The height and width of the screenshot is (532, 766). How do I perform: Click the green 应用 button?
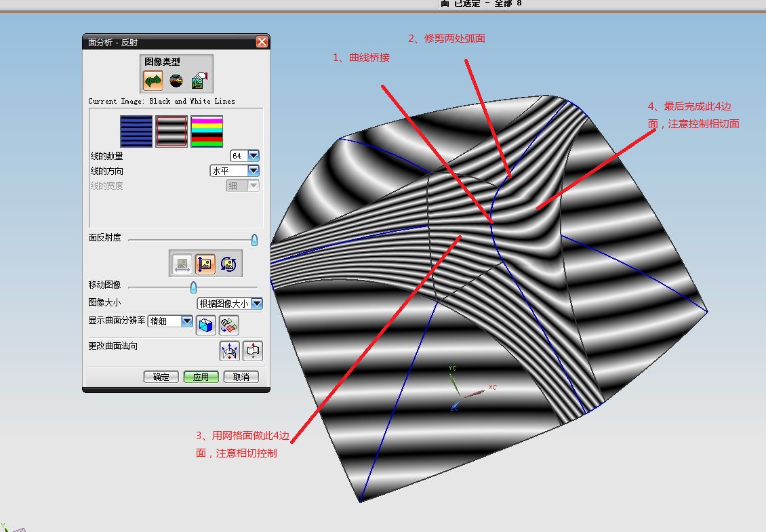[201, 377]
